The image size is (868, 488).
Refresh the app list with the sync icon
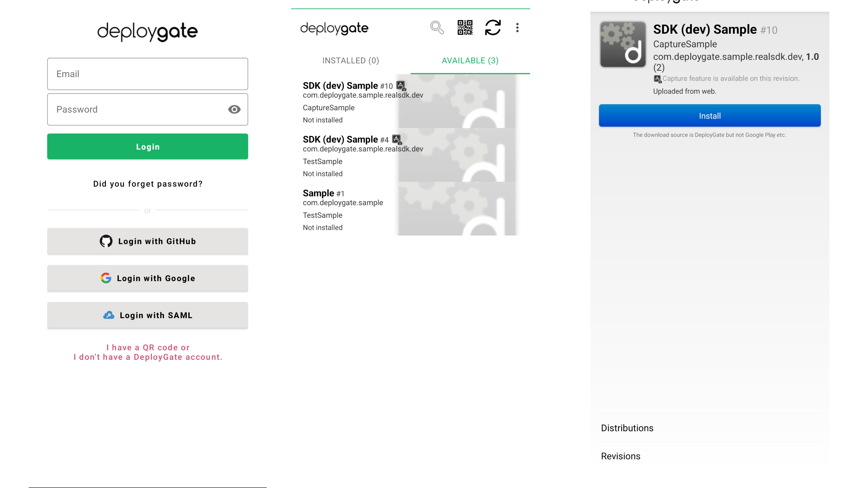click(x=493, y=28)
